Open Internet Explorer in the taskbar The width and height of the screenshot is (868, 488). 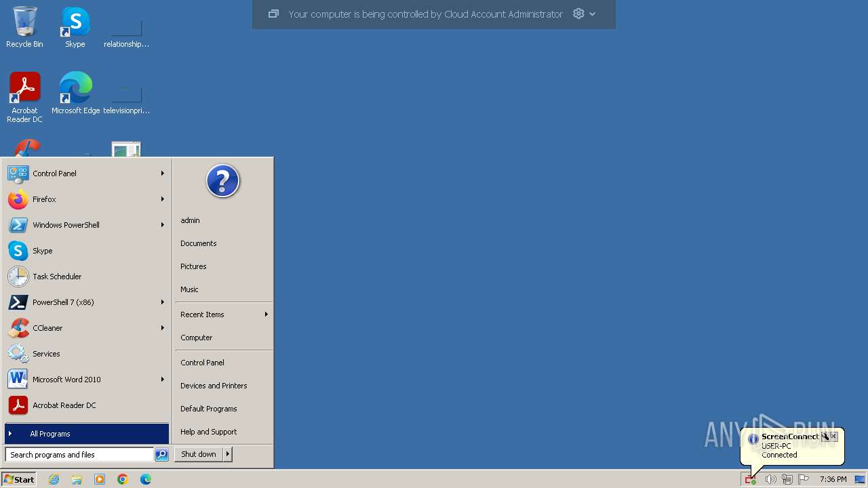pyautogui.click(x=54, y=479)
